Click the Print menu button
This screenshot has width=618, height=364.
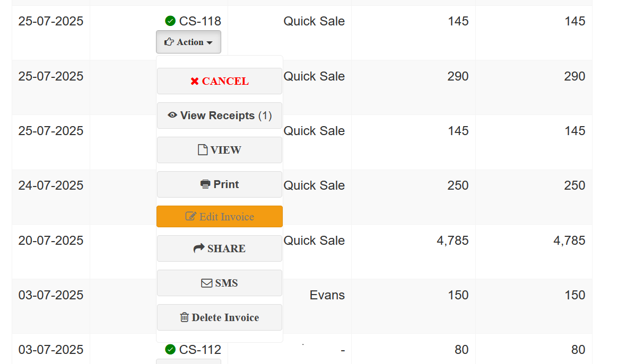(220, 184)
